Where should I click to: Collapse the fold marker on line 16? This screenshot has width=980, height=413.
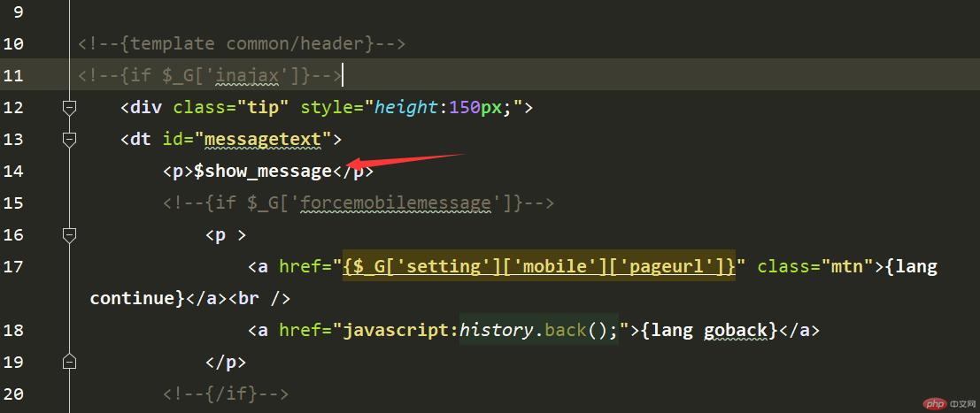[69, 235]
